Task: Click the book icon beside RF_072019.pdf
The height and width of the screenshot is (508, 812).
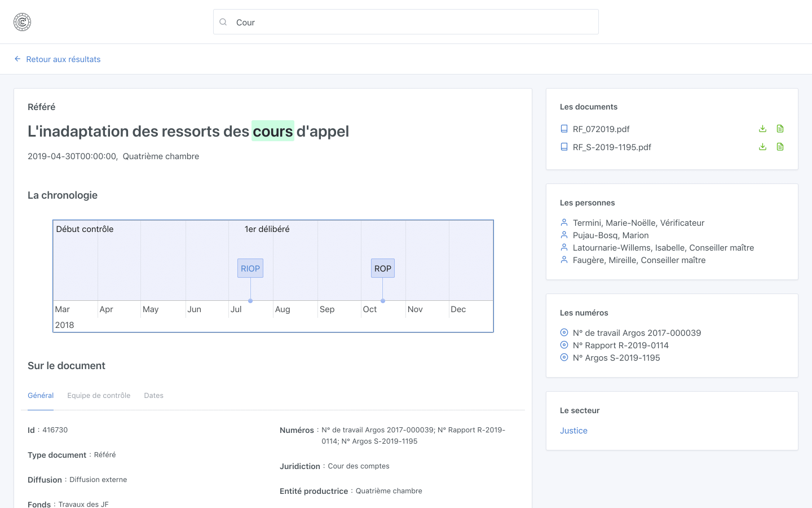Action: (563, 129)
